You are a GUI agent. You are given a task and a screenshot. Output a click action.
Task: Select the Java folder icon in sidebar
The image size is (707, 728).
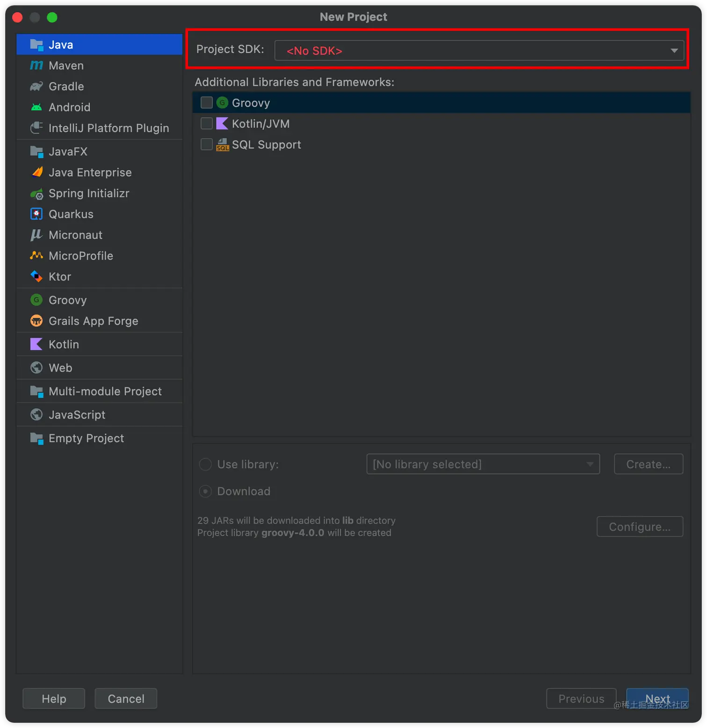click(x=36, y=45)
